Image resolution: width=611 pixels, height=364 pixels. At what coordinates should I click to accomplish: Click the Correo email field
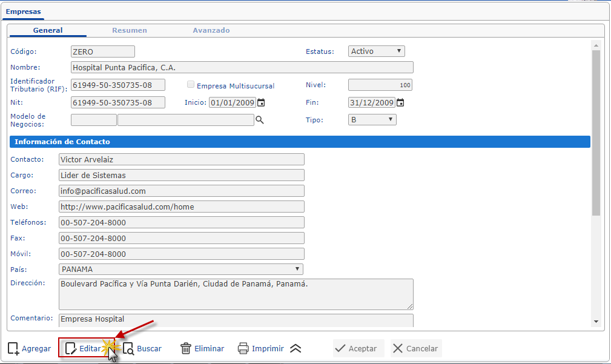(x=182, y=191)
